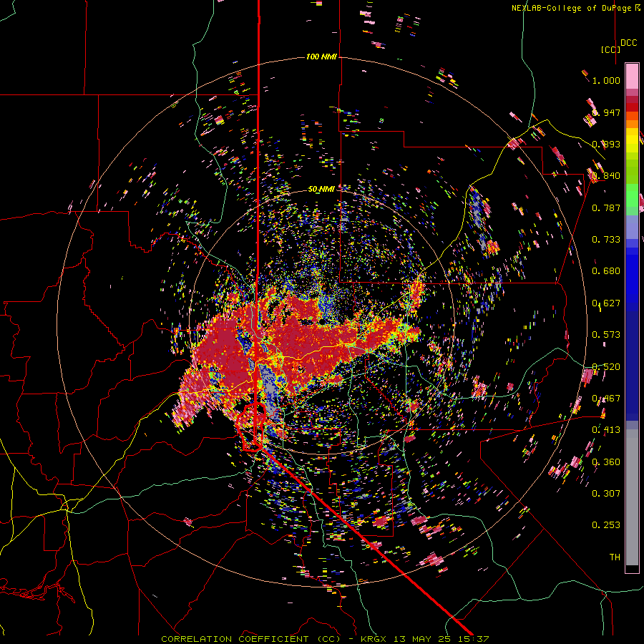
Task: Click the 0.573 legend value
Action: point(606,335)
